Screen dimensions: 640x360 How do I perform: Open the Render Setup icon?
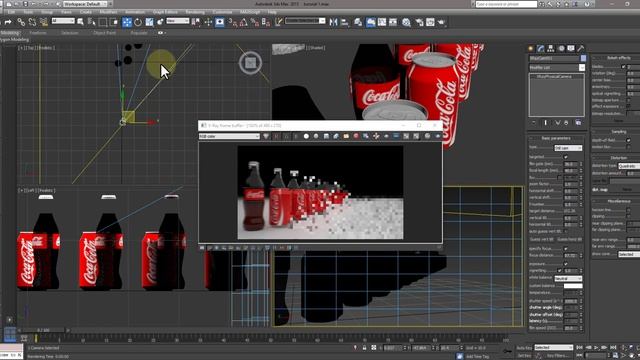coord(419,22)
